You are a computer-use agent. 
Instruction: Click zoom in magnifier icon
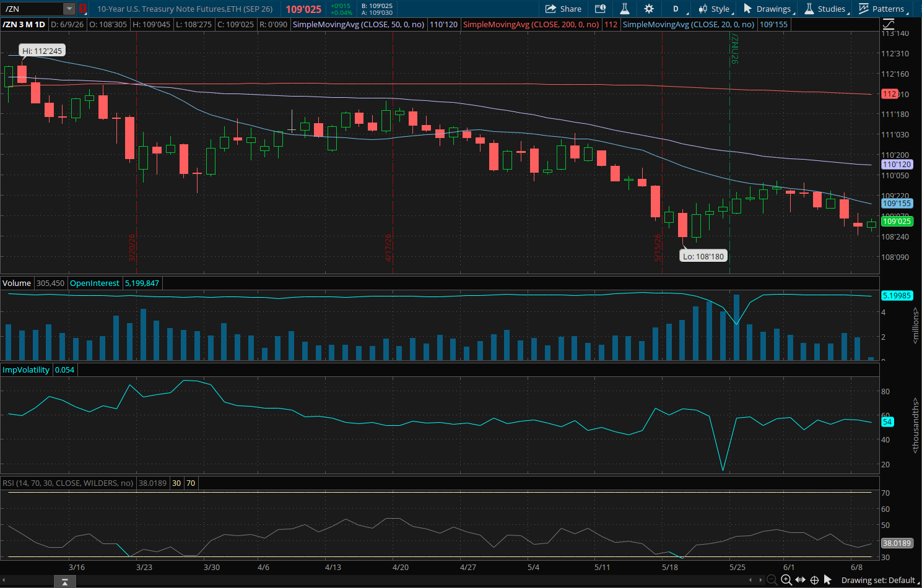786,580
